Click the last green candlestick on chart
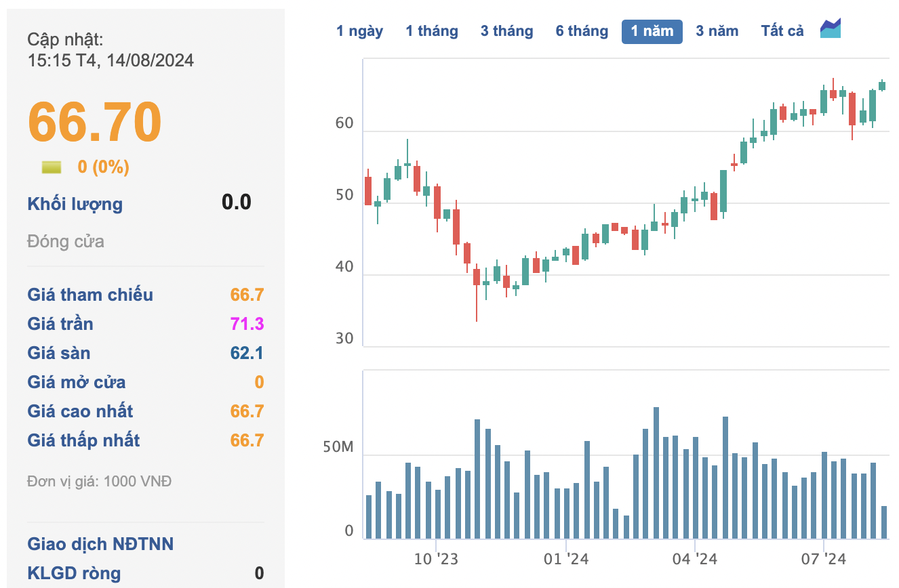Viewport: 899px width, 588px height. click(x=882, y=85)
